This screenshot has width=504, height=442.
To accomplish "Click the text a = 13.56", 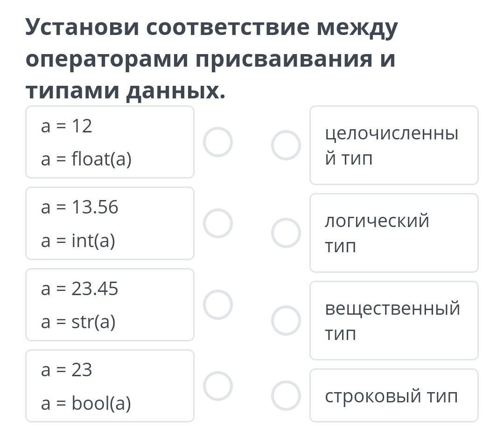I will 79,207.
